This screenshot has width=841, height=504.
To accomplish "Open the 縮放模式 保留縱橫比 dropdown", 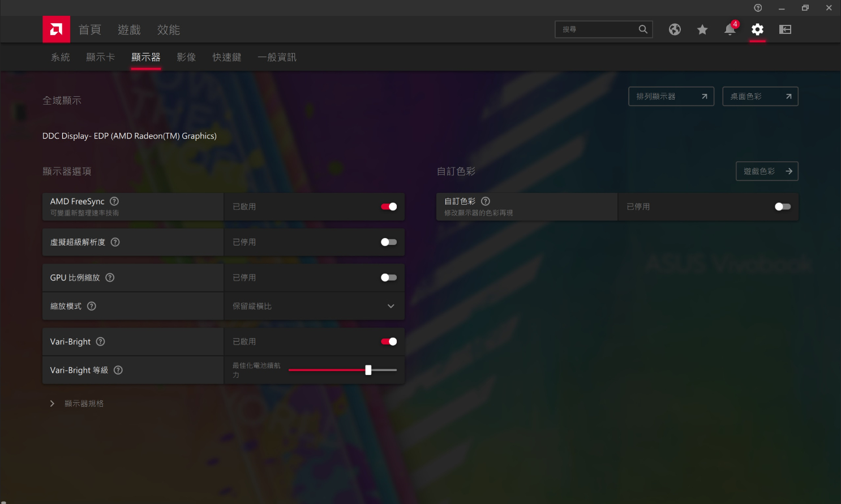I will pyautogui.click(x=315, y=306).
